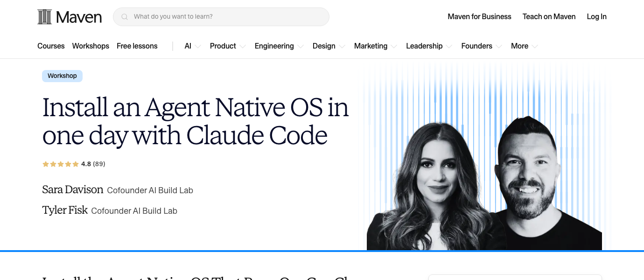Go to Free lessons
This screenshot has height=280, width=644.
point(137,46)
